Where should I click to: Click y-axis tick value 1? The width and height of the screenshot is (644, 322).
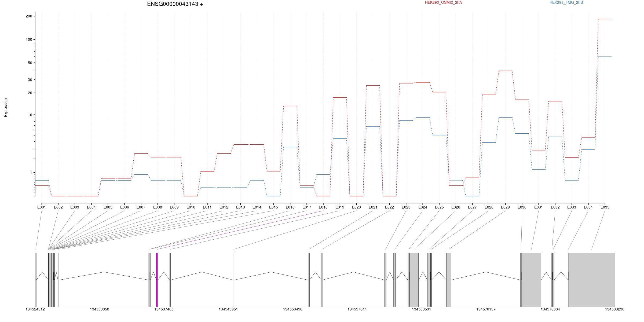[x=31, y=173]
